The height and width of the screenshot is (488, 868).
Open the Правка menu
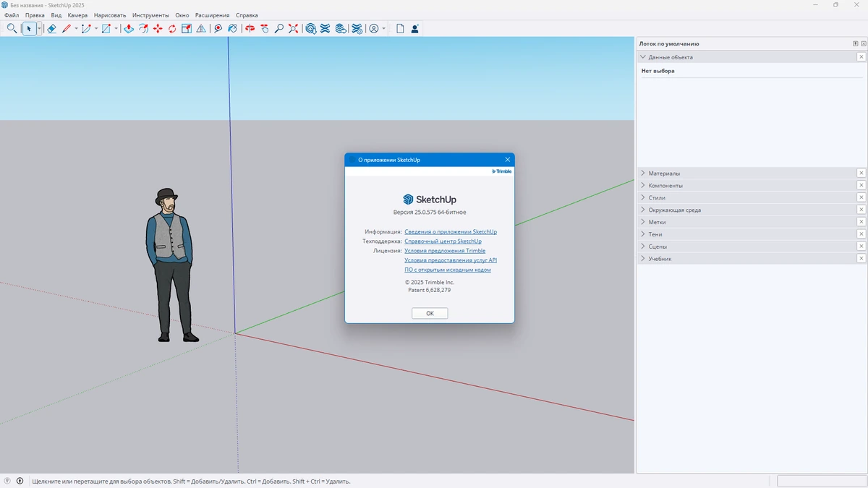(35, 15)
